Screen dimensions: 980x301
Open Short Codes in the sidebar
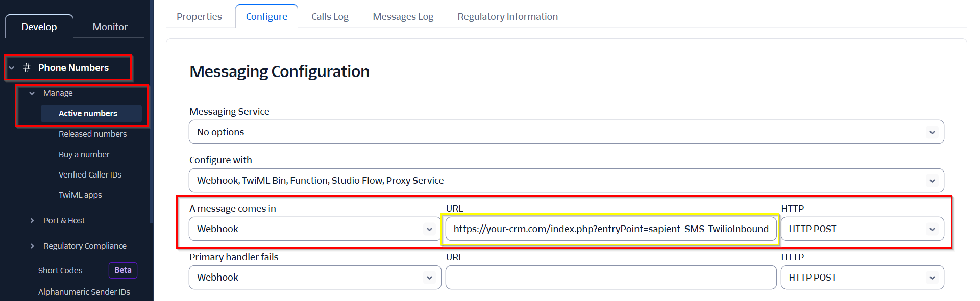pyautogui.click(x=60, y=270)
